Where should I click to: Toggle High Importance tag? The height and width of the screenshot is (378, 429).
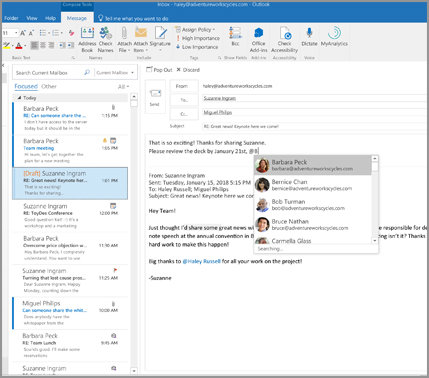point(198,38)
